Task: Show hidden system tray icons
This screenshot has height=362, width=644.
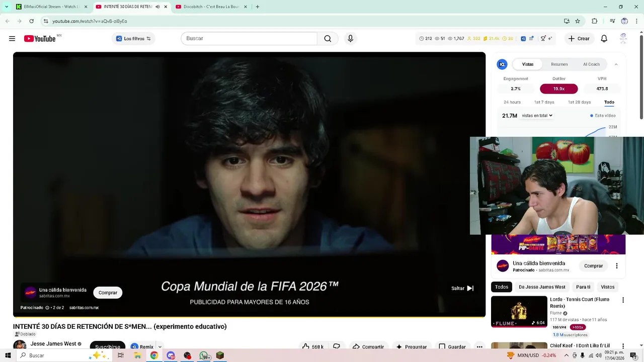Action: click(x=566, y=355)
